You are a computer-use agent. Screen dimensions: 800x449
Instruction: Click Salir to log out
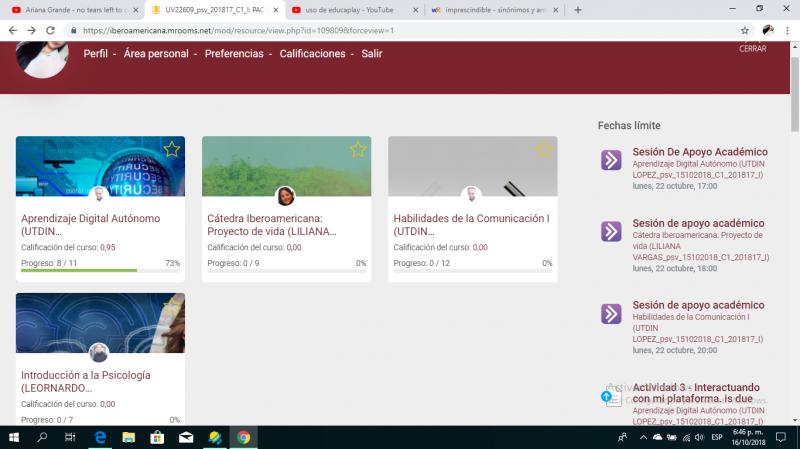click(371, 54)
